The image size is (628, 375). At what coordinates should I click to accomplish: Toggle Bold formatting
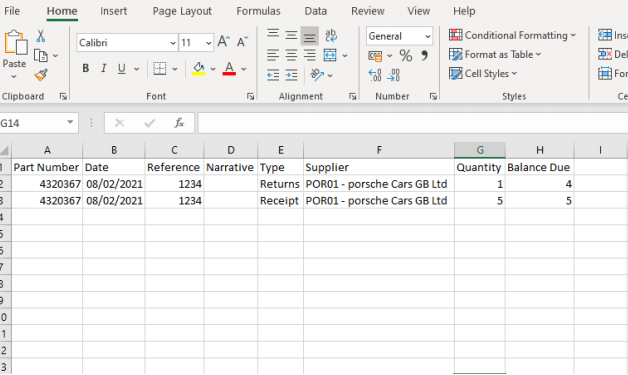85,69
